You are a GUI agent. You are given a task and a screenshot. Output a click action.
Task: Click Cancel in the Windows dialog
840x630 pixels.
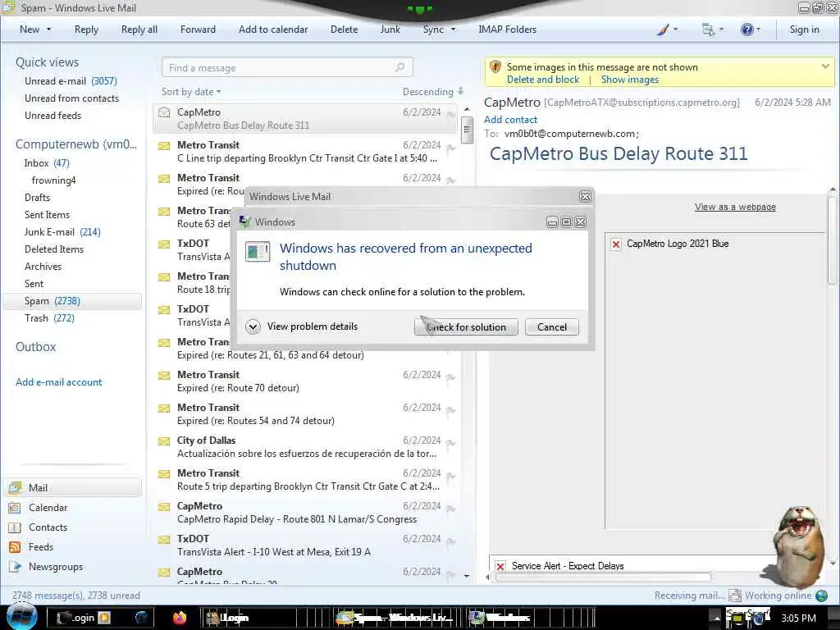click(552, 326)
